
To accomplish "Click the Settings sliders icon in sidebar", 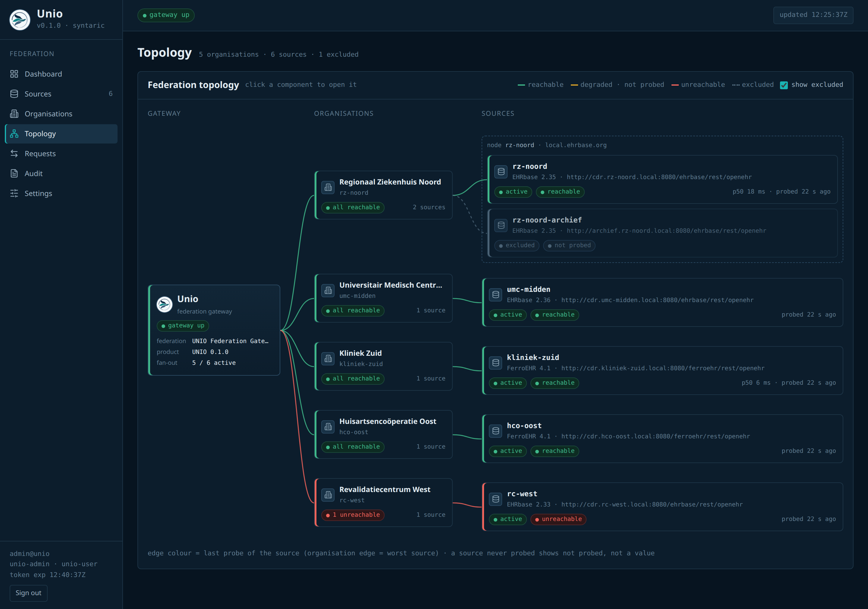I will pyautogui.click(x=14, y=193).
